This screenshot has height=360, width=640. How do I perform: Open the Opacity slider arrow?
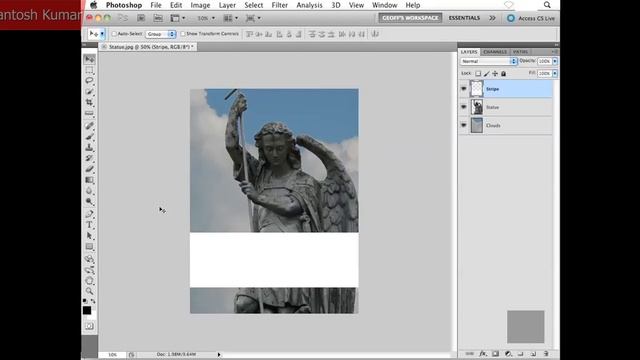555,61
